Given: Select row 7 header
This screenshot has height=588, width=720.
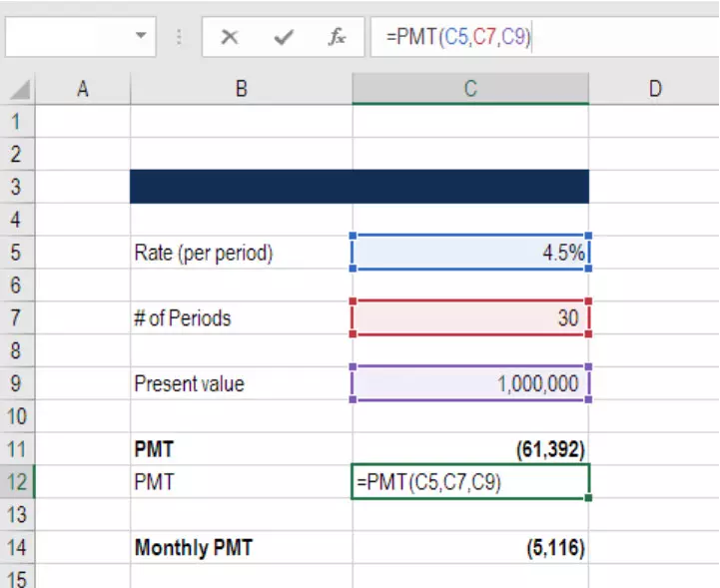Looking at the screenshot, I should pos(17,318).
